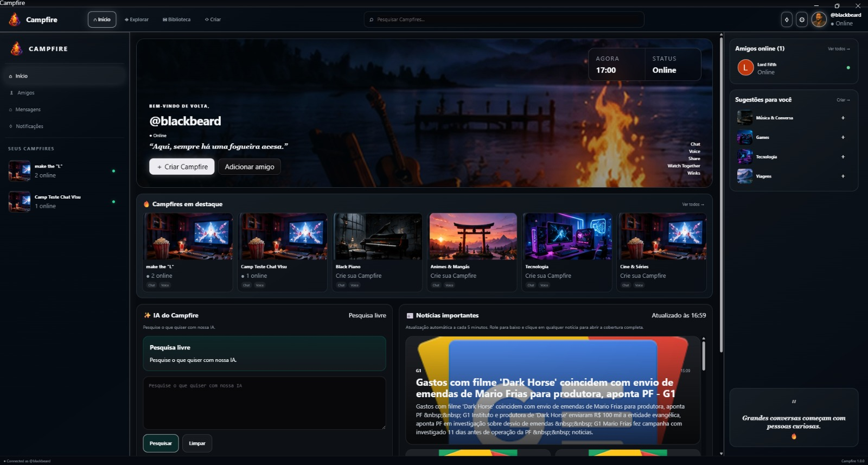Click Ver todos in Campfires em destaque
Image resolution: width=868 pixels, height=465 pixels.
693,205
